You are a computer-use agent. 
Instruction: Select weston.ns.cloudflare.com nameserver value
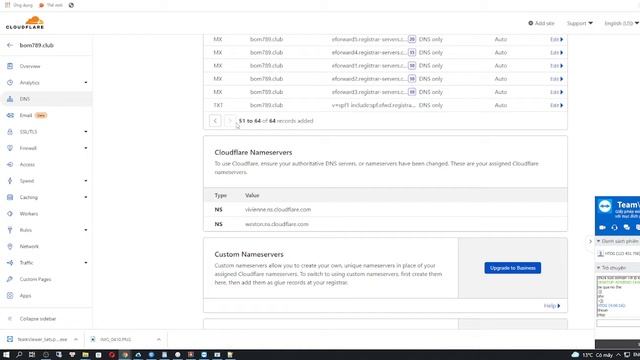coord(277,224)
